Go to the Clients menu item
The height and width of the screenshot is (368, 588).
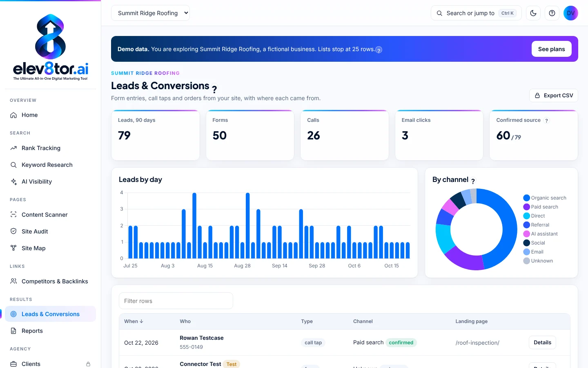coord(50,364)
